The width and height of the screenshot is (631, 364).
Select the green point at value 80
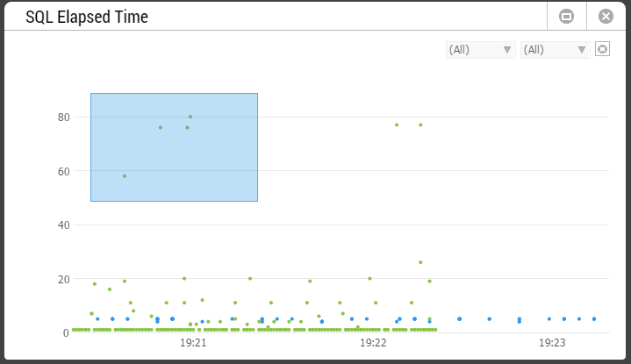tap(190, 117)
